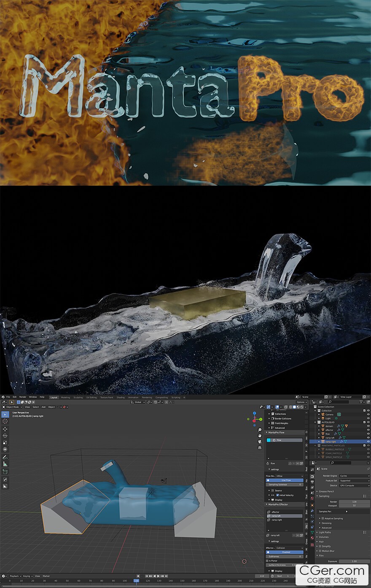
Task: Switch perspective/orthographic grid icon
Action: coord(260,447)
